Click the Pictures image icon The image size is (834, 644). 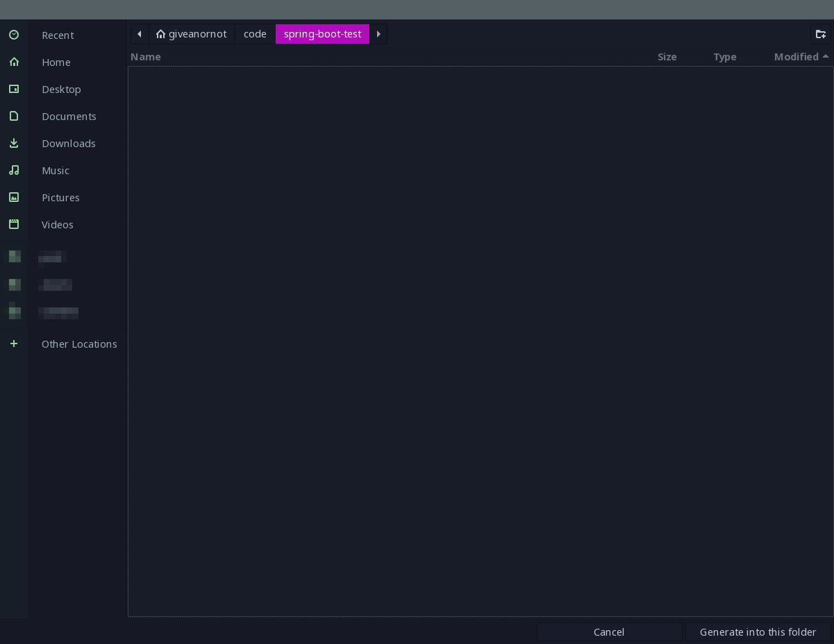14,197
